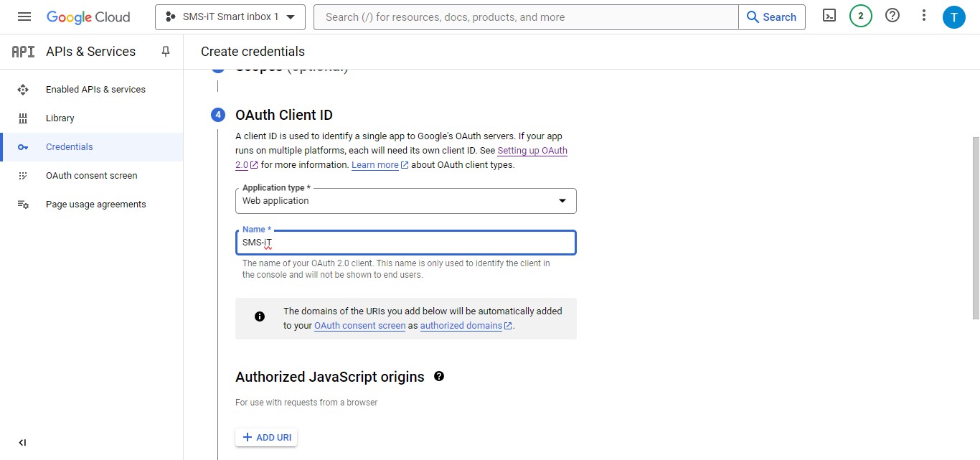This screenshot has height=460, width=980.
Task: Open the more options three-dot menu
Action: tap(923, 16)
